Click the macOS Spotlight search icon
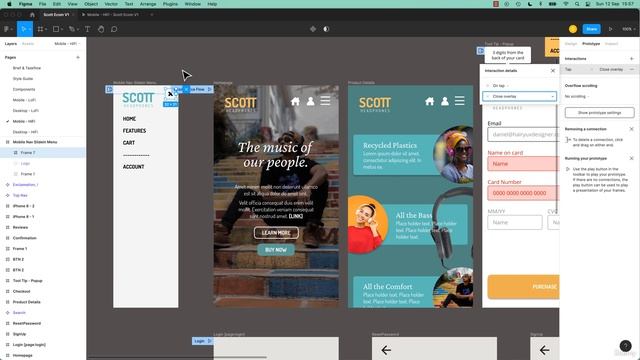The height and width of the screenshot is (360, 640). pyautogui.click(x=577, y=4)
